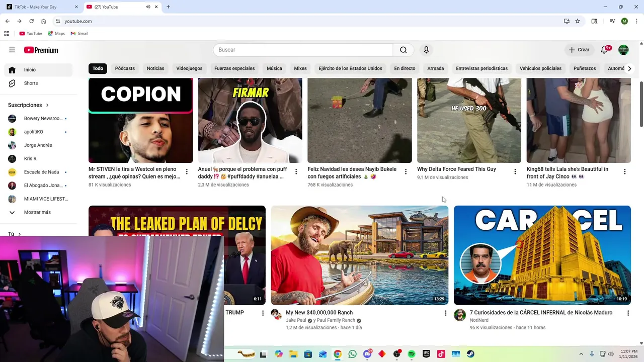Open the NotiNerd channel avatar

459,315
